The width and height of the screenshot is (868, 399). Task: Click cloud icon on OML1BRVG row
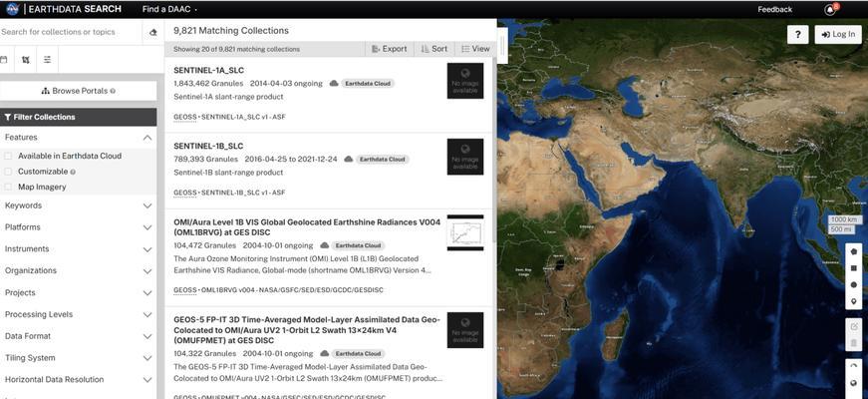click(x=325, y=245)
